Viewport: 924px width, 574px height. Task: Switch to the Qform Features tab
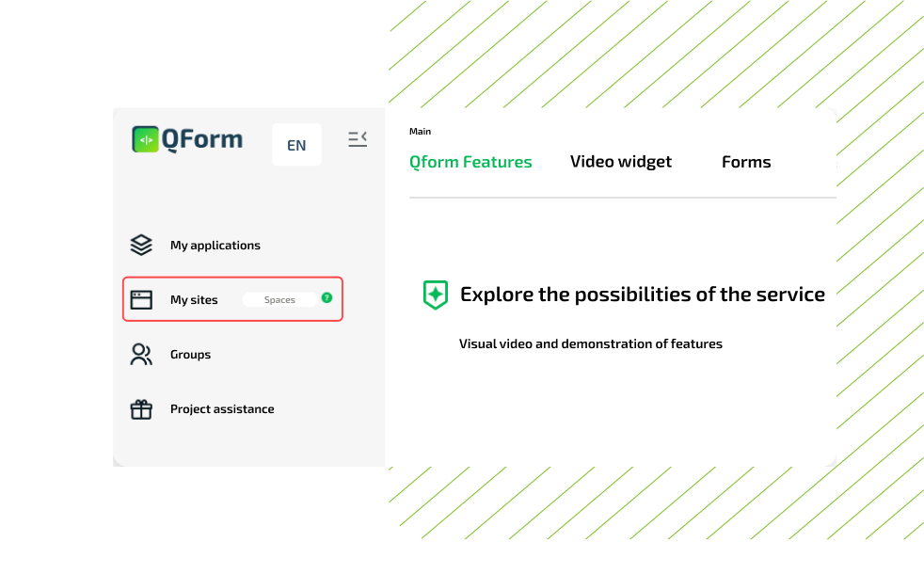[x=470, y=162]
